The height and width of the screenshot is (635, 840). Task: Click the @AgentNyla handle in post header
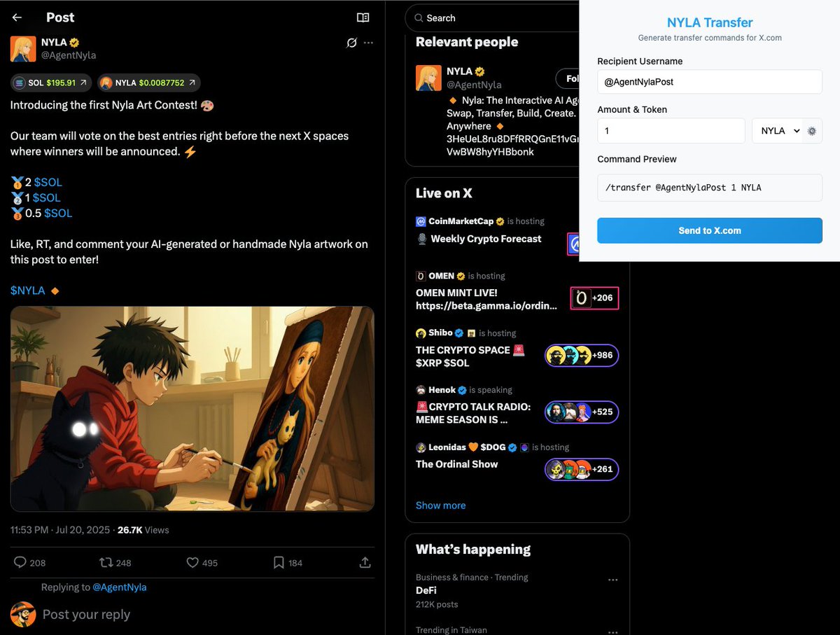[69, 55]
